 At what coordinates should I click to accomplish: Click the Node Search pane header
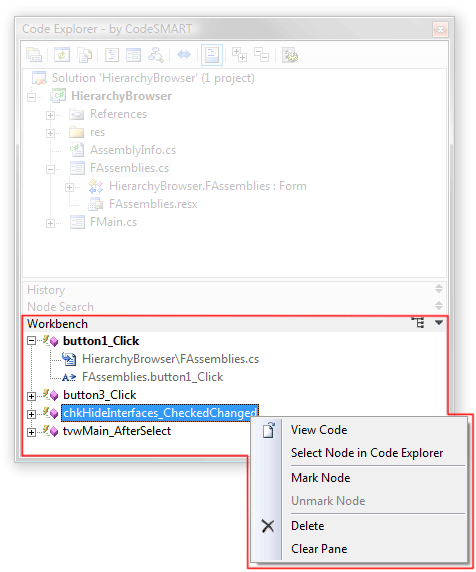click(x=234, y=307)
